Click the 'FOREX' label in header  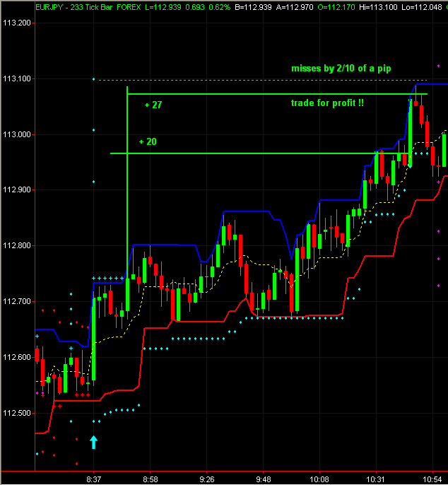pos(129,7)
